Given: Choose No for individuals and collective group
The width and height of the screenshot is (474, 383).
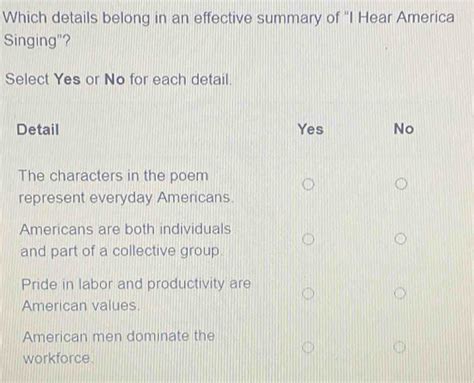Looking at the screenshot, I should tap(400, 239).
